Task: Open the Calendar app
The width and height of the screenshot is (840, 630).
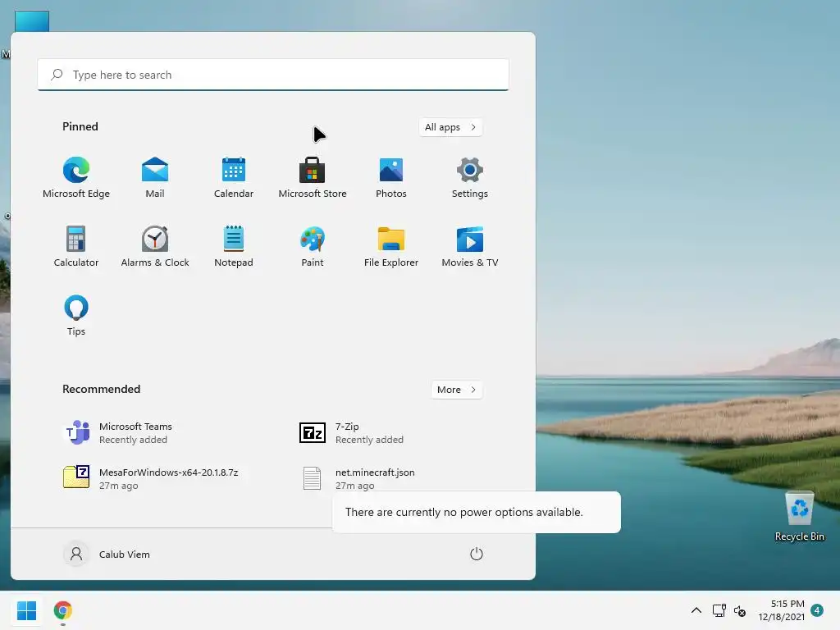Action: tap(234, 177)
